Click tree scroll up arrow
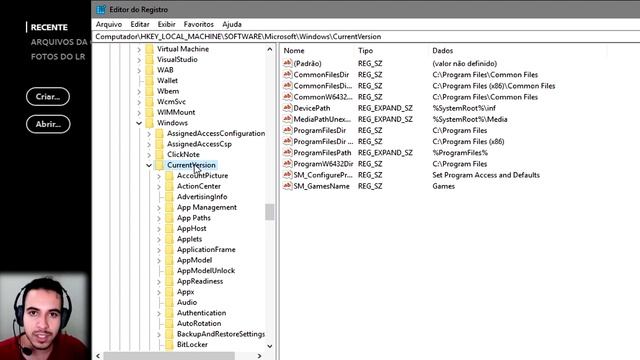640x360 pixels. click(269, 49)
